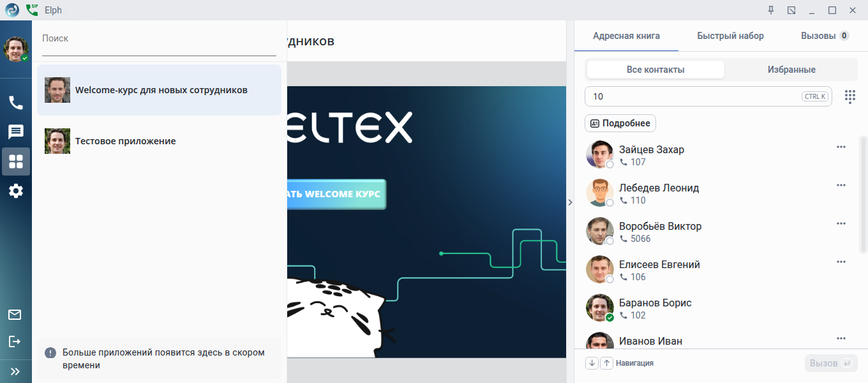Click the logout icon in sidebar
Screen dimensions: 868x383
point(15,342)
